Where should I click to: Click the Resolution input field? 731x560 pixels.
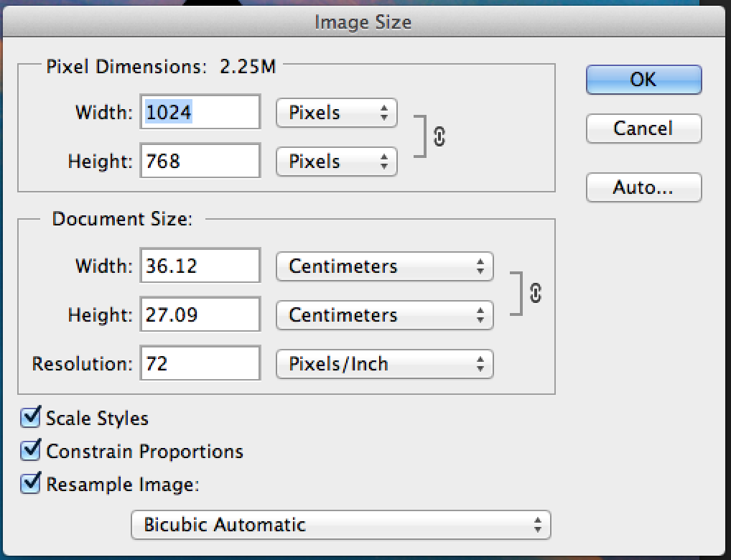pos(200,364)
